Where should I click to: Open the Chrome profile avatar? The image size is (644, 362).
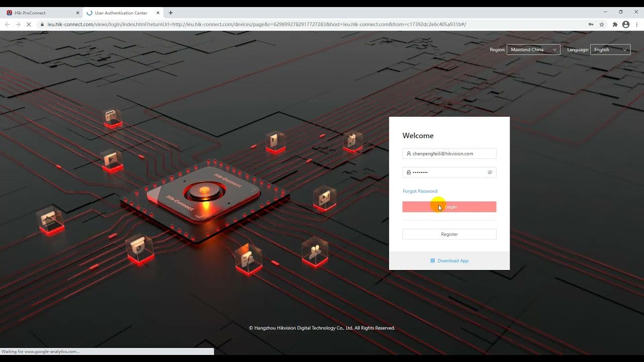tap(626, 24)
